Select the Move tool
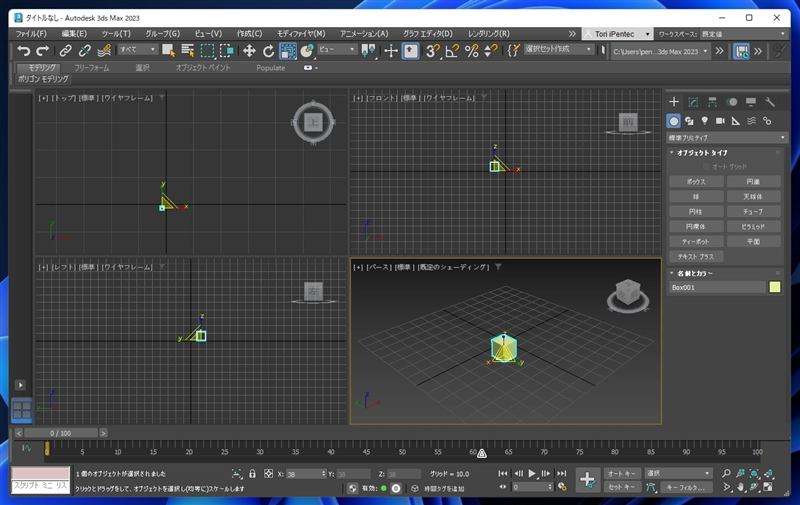The width and height of the screenshot is (800, 505). coord(249,50)
